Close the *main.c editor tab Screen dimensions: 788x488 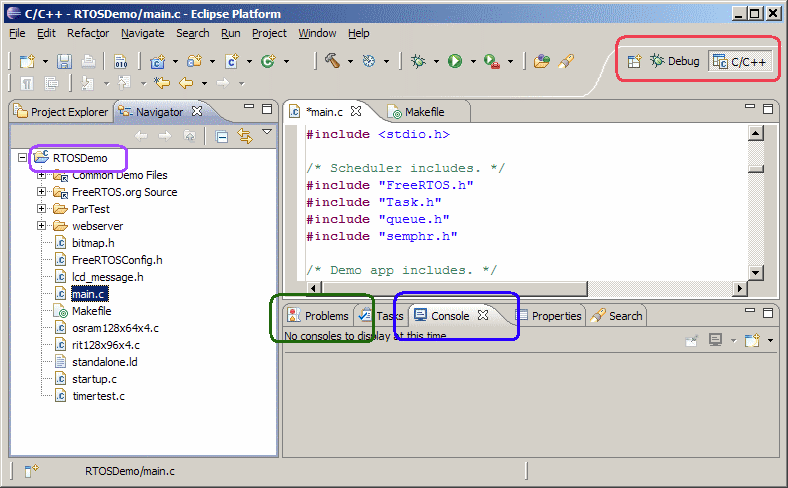(x=356, y=111)
